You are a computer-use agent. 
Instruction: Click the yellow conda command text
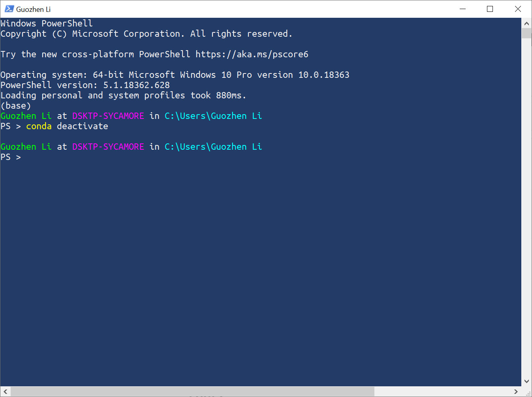(x=38, y=126)
